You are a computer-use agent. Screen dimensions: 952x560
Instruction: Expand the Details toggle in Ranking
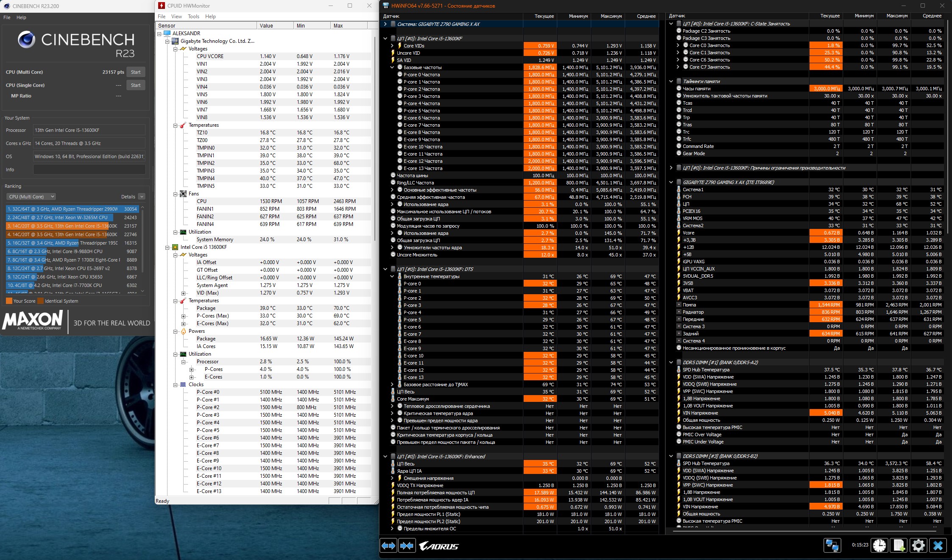(142, 197)
